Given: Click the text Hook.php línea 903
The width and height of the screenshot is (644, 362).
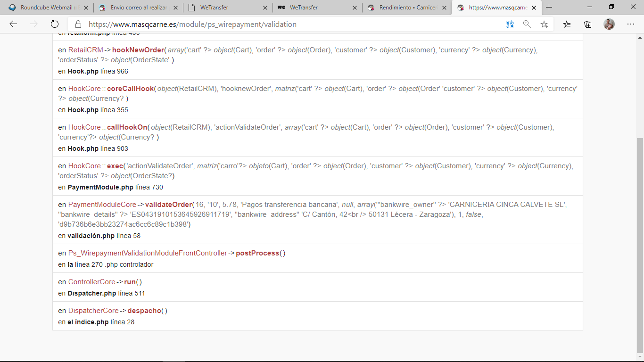Looking at the screenshot, I should 98,148.
